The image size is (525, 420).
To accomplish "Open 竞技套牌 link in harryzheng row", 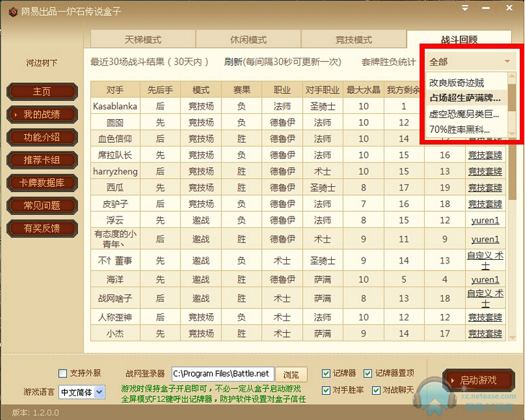I will [485, 171].
